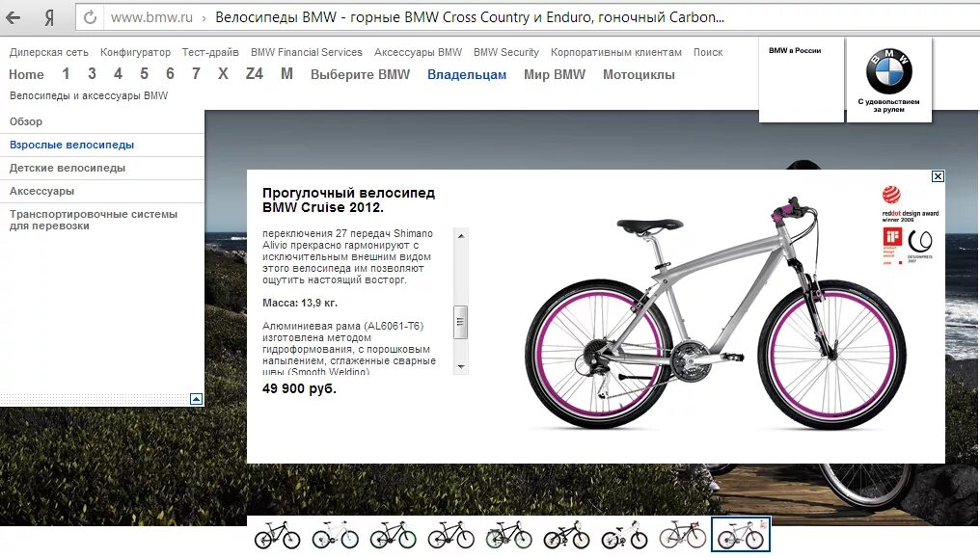
Task: Open BMW Financial Services link
Action: 307,52
